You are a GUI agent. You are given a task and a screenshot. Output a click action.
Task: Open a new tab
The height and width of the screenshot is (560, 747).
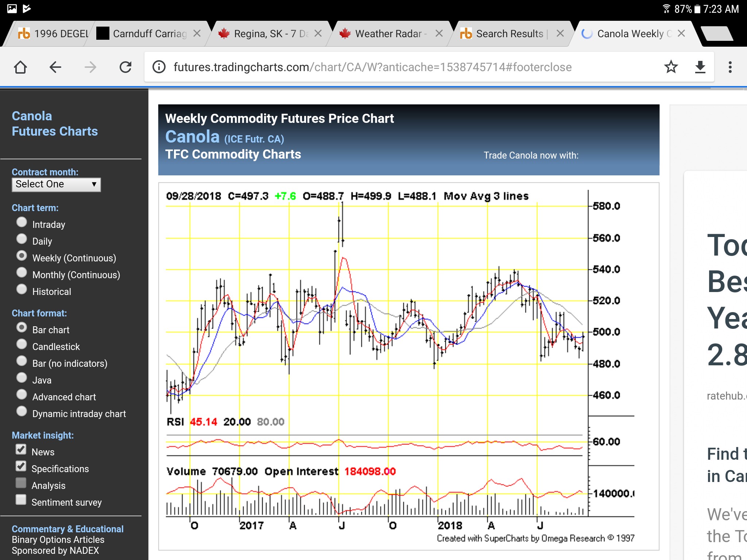coord(716,34)
